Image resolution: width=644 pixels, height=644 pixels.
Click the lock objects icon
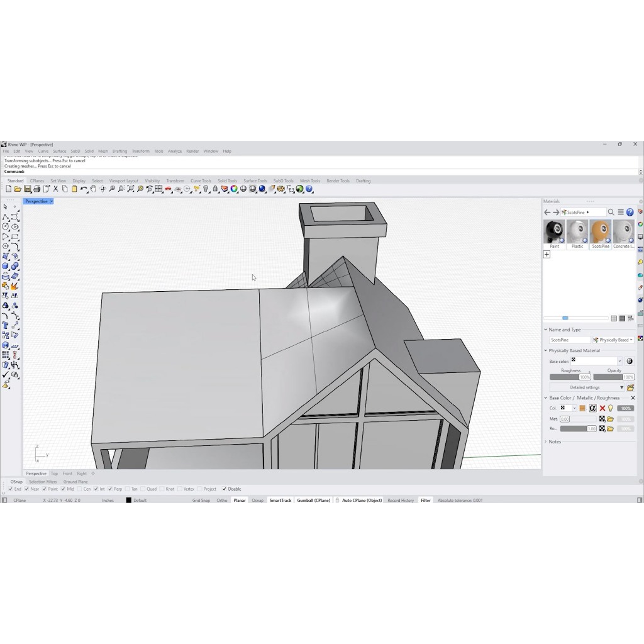[215, 189]
